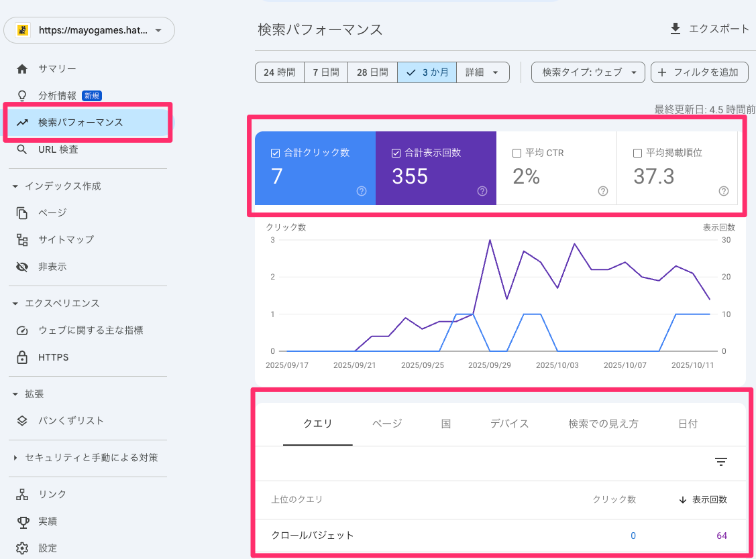Open サイトマップ in the sidebar

(66, 239)
